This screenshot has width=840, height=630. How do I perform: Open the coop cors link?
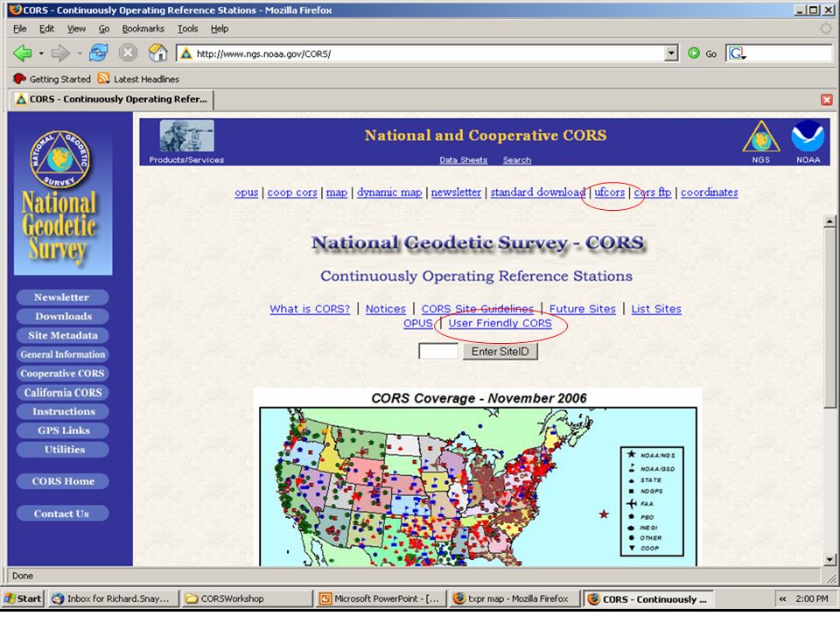(292, 192)
